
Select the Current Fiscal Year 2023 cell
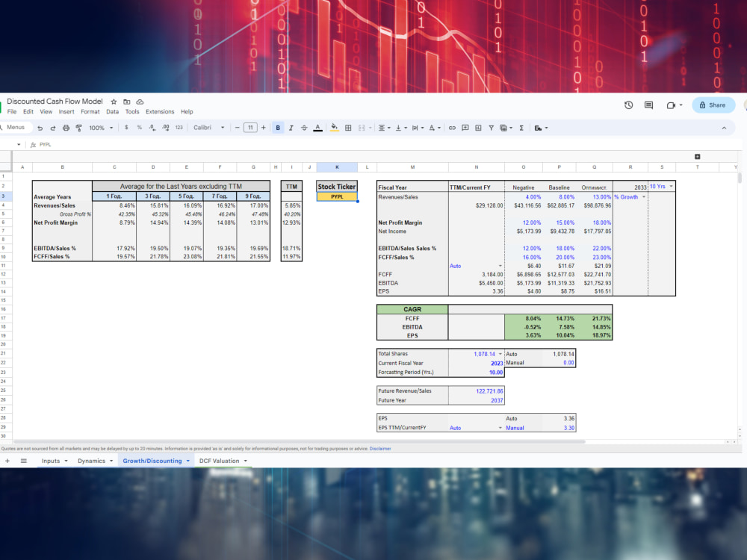[476, 363]
